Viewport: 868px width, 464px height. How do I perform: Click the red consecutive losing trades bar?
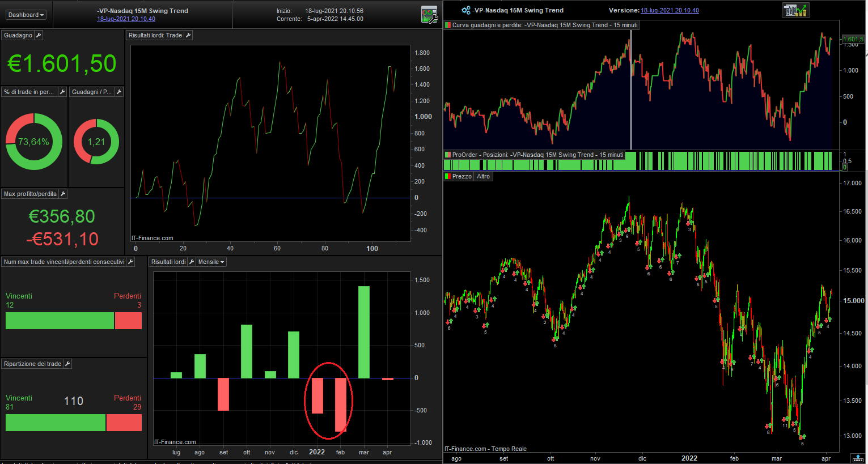(128, 321)
